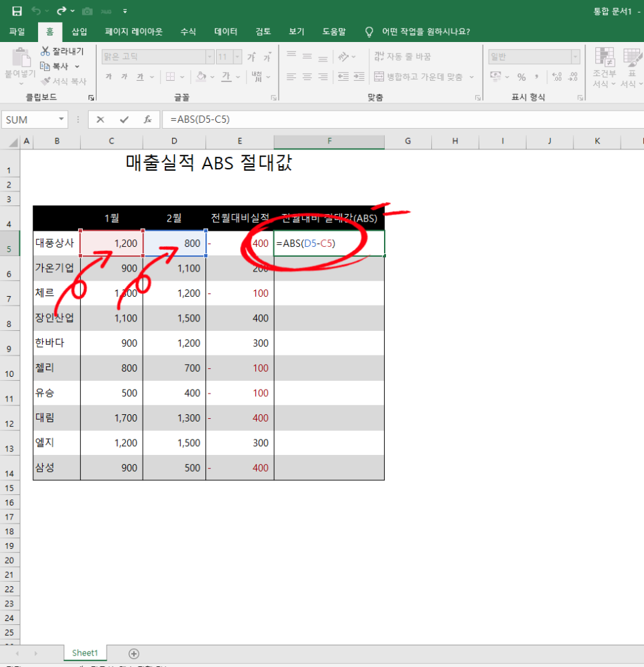Switch to Page Layout (페이지 레이아웃) tab
The width and height of the screenshot is (644, 667).
point(134,31)
